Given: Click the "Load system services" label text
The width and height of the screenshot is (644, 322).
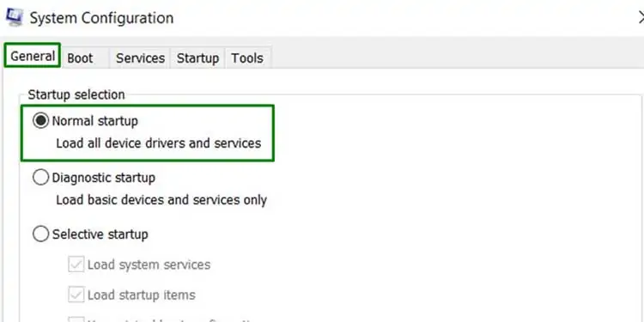Looking at the screenshot, I should click(149, 264).
